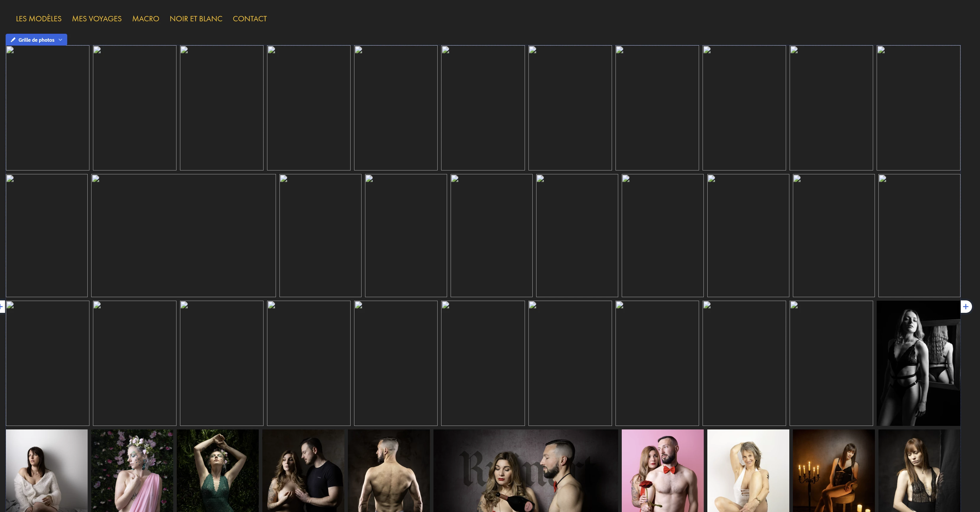The image size is (980, 512).
Task: Click the plus button at right edge of grid
Action: (x=965, y=307)
